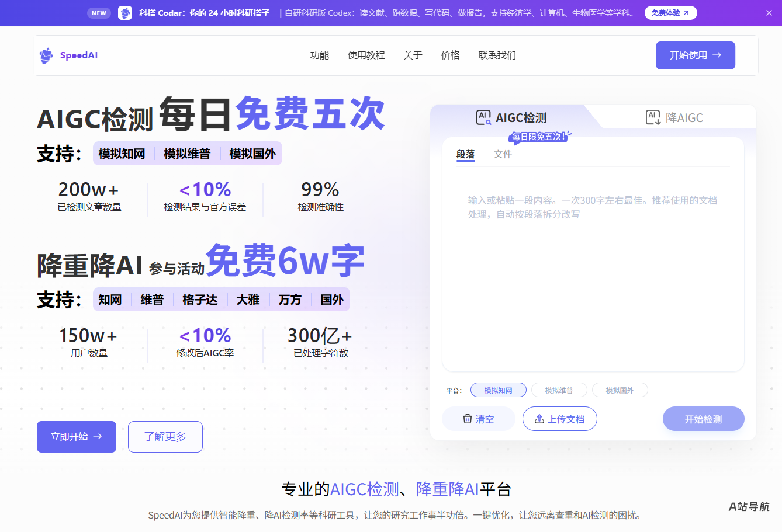782x532 pixels.
Task: Click the 99% 检测准确性 statistic
Action: pos(321,196)
